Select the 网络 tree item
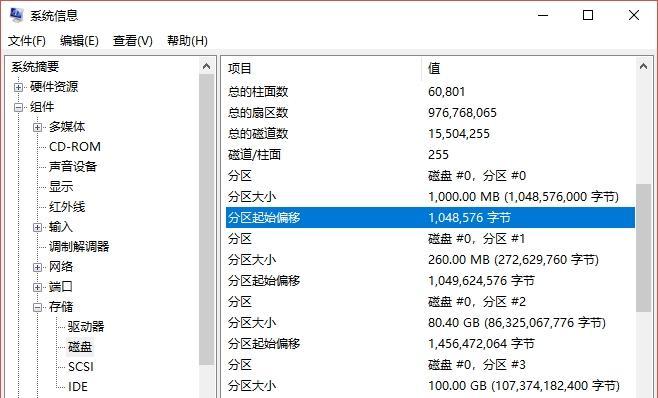The height and width of the screenshot is (398, 658). tap(61, 267)
